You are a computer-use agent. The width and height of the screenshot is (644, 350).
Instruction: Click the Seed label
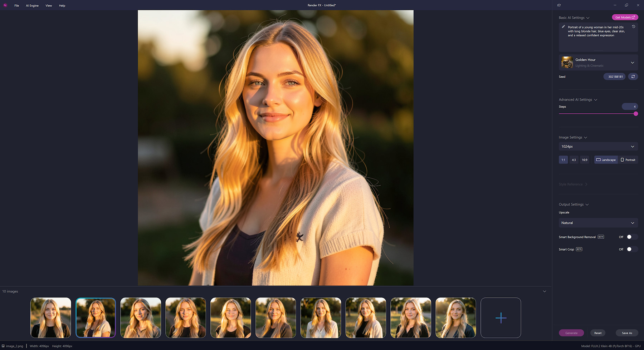pyautogui.click(x=562, y=77)
